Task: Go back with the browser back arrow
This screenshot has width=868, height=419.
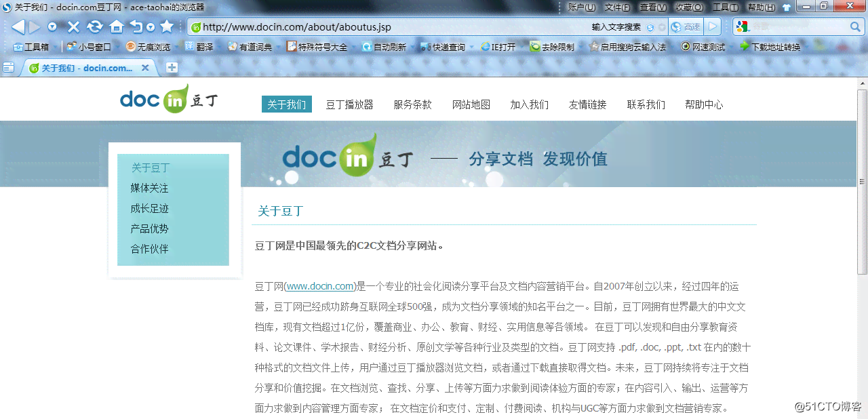Action: (x=18, y=27)
